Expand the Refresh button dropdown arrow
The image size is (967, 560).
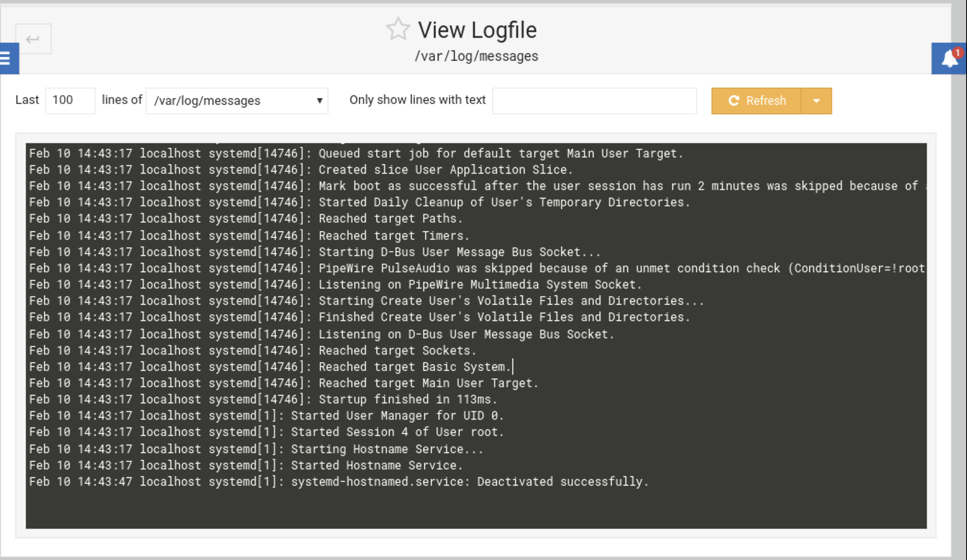coord(816,101)
